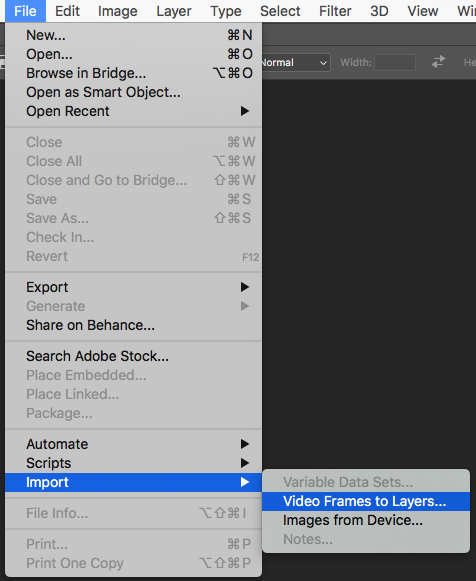Expand the Open Recent submenu
476x581 pixels.
[134, 111]
